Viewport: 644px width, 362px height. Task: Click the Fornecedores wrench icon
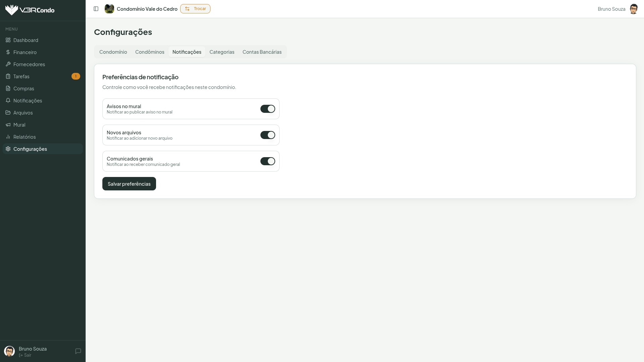click(8, 64)
